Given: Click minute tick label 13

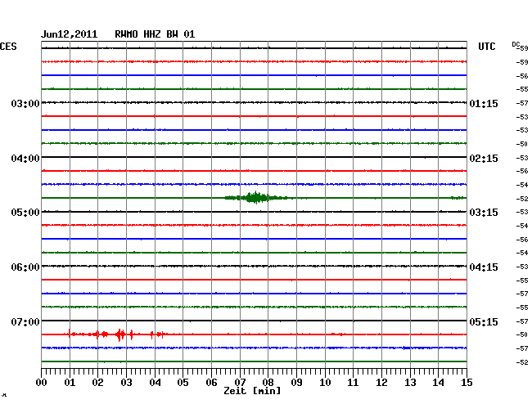Looking at the screenshot, I should [x=410, y=383].
